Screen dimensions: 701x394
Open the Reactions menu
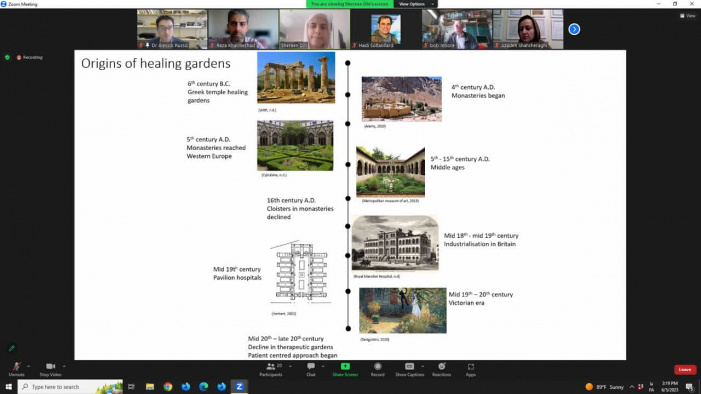point(442,366)
